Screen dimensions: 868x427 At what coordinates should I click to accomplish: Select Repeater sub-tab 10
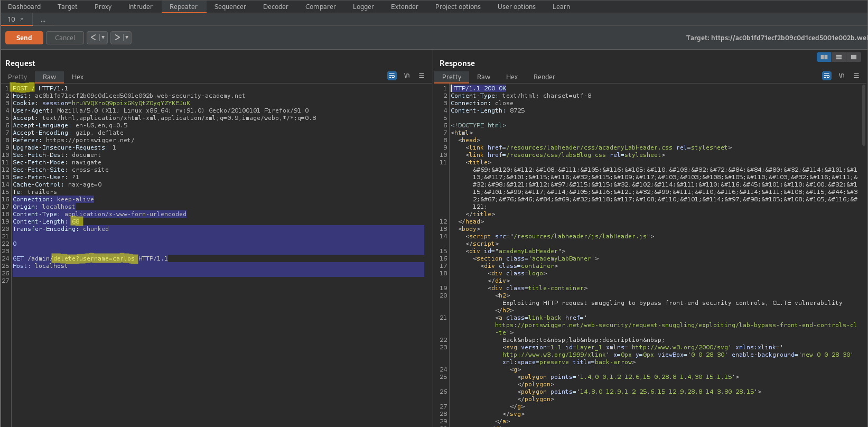click(11, 19)
